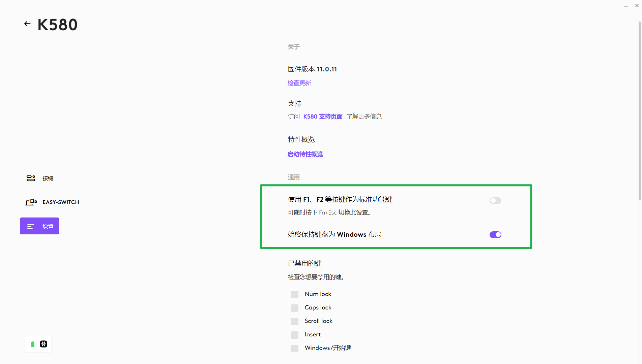The height and width of the screenshot is (364, 642).
Task: Click 检查更新 to check firmware updates
Action: coord(299,83)
